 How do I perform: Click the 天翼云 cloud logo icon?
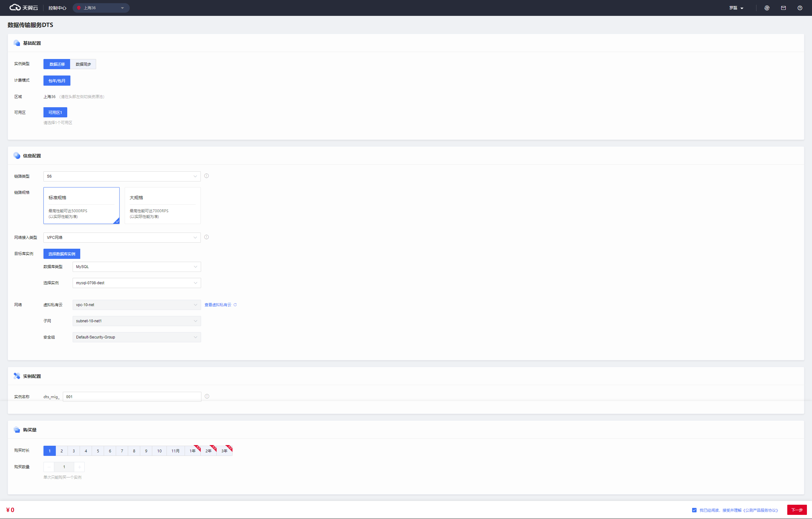pos(15,7)
